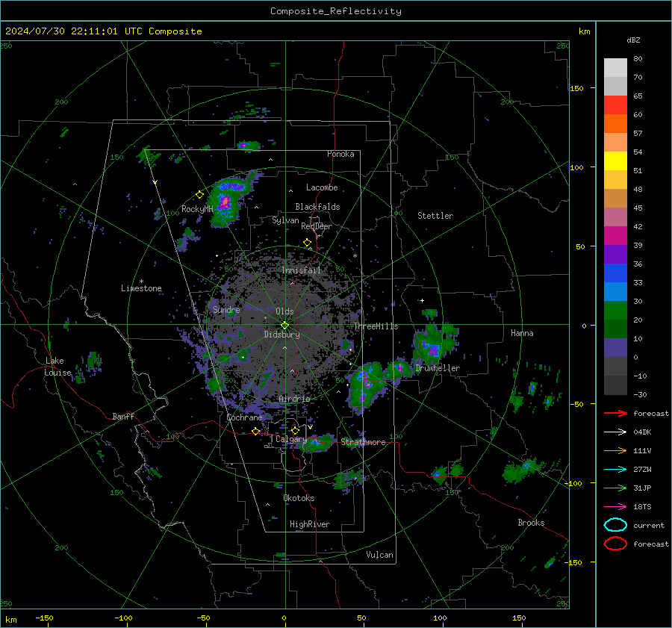Click the Airdrie city label
672x628 pixels.
(x=294, y=399)
